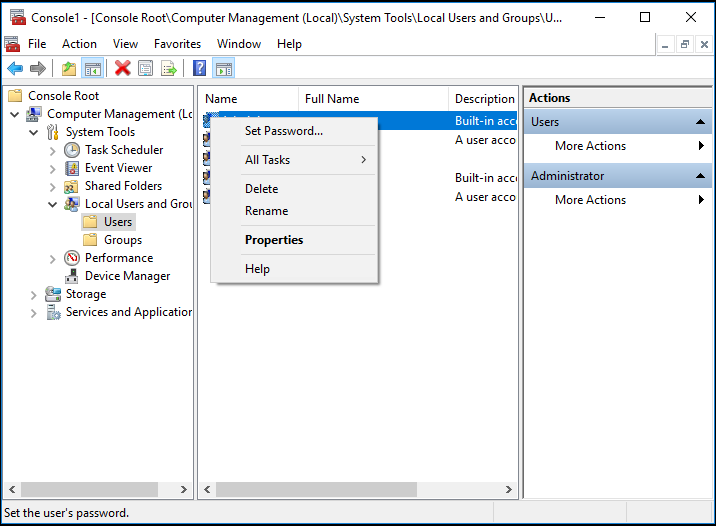
Task: Select Device Manager in the tree
Action: (x=127, y=276)
